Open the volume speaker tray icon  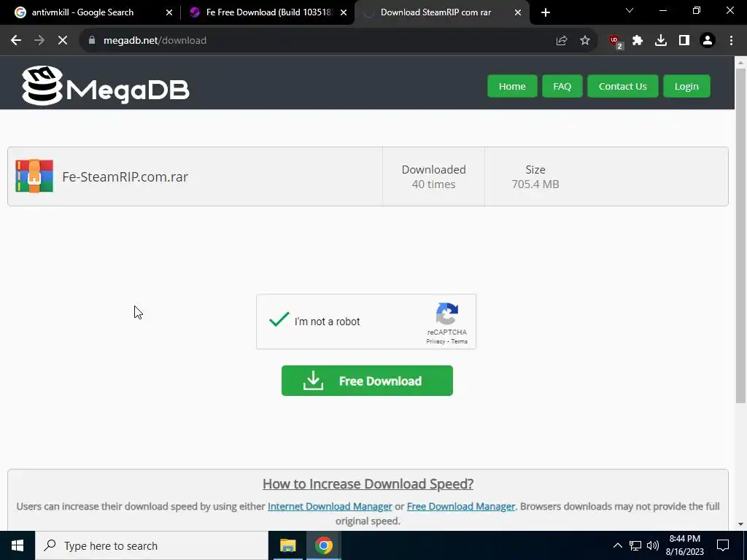coord(653,545)
